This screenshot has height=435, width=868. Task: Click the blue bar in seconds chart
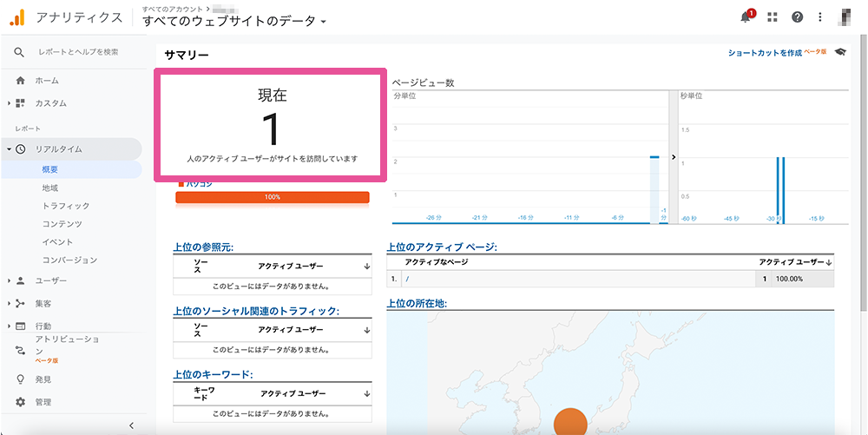point(780,190)
